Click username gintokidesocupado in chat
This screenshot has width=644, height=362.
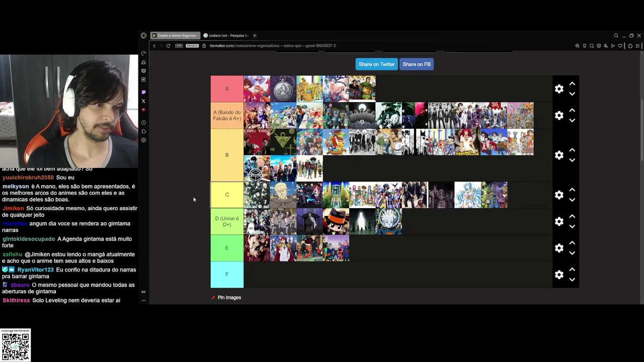[29, 239]
